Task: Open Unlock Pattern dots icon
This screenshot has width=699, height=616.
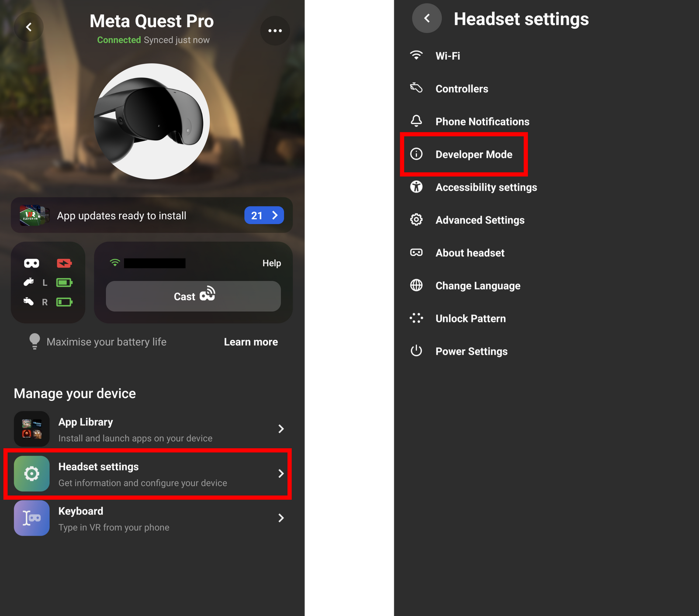Action: (x=416, y=318)
